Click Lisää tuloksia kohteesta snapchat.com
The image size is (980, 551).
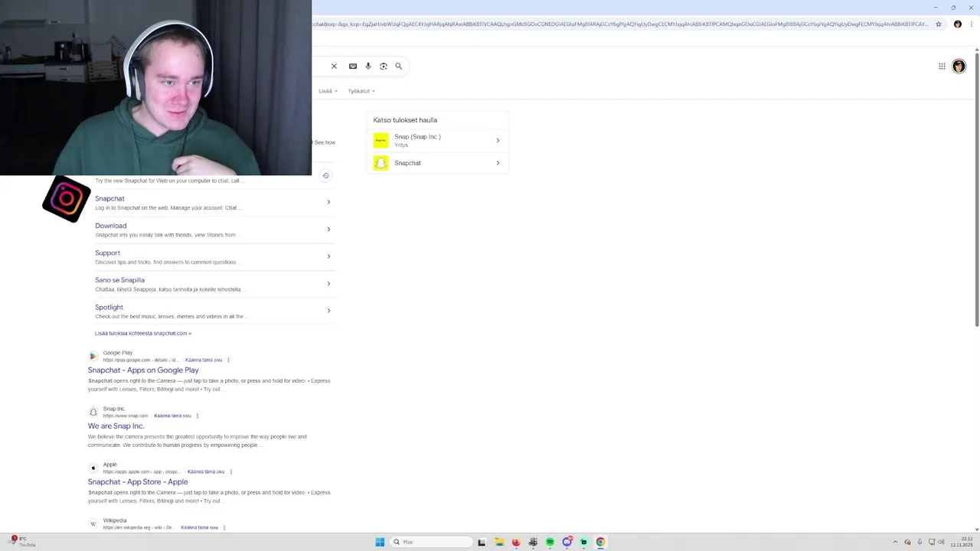click(143, 334)
